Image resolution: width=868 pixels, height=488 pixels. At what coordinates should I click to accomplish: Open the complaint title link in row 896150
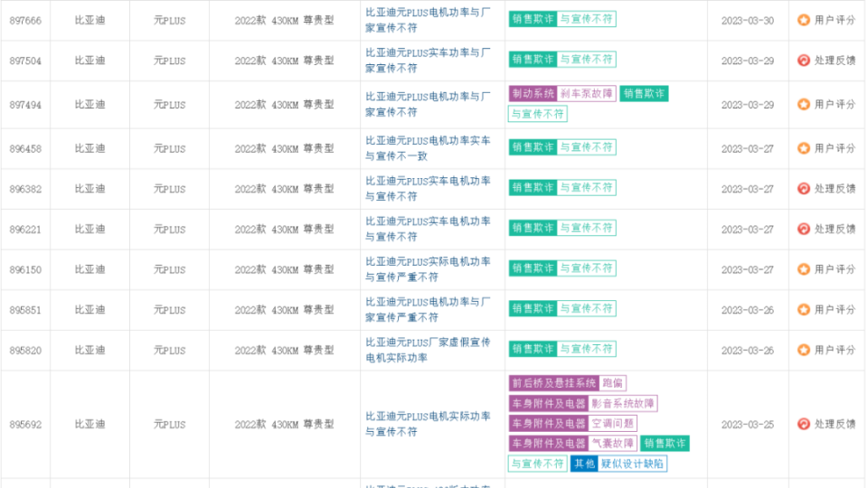(428, 269)
